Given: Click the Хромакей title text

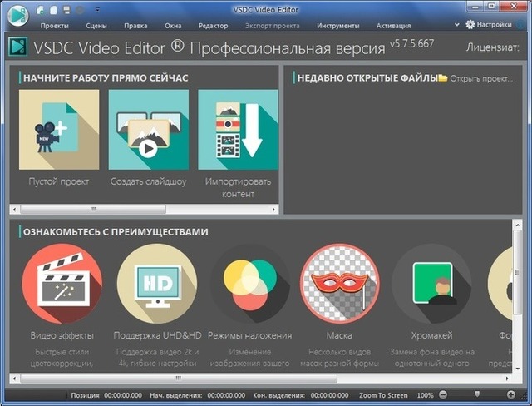Looking at the screenshot, I should [432, 335].
